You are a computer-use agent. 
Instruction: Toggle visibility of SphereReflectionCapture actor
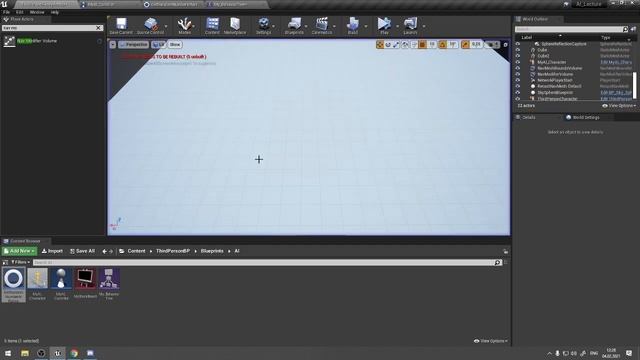tap(518, 44)
